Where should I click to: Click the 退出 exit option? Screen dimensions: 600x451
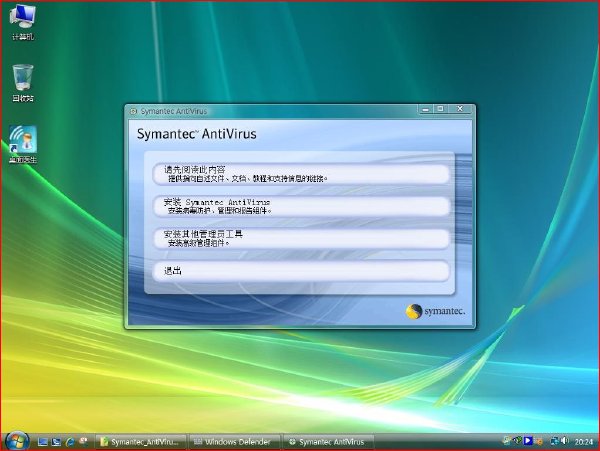(301, 271)
